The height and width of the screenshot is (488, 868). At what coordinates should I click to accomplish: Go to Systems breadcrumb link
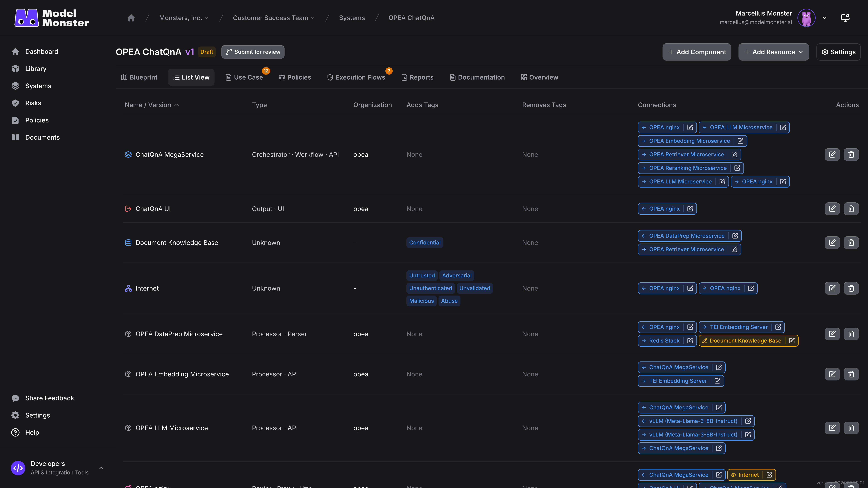tap(352, 18)
